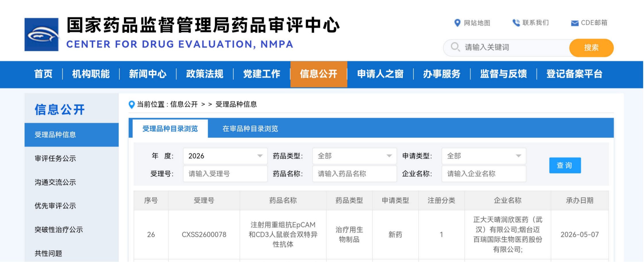
Task: Click the contact us phone icon
Action: click(516, 23)
